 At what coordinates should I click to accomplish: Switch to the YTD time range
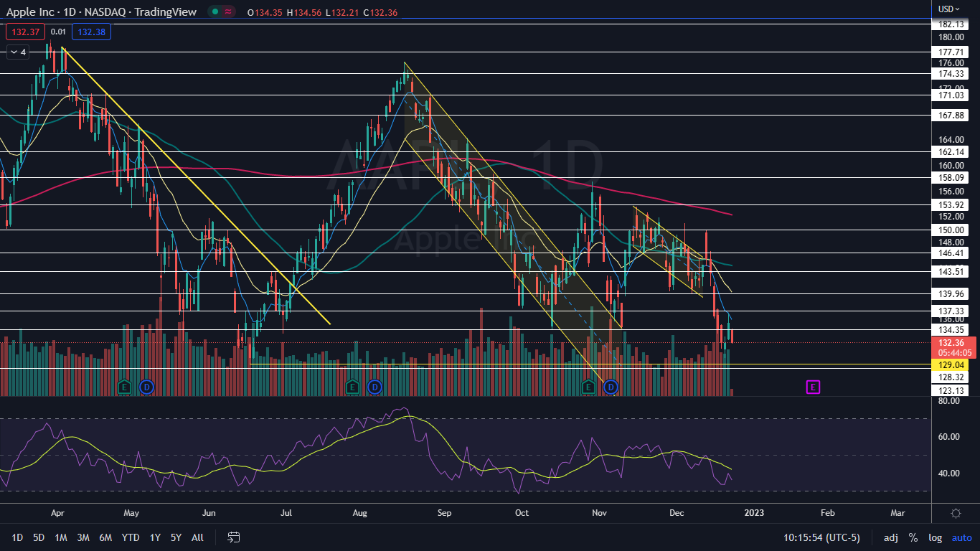(131, 537)
